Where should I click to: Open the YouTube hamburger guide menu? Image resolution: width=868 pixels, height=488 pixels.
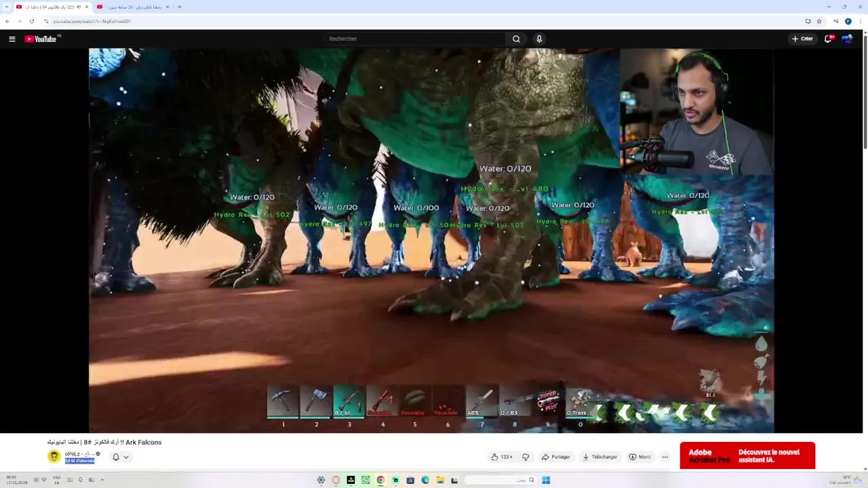(x=12, y=39)
